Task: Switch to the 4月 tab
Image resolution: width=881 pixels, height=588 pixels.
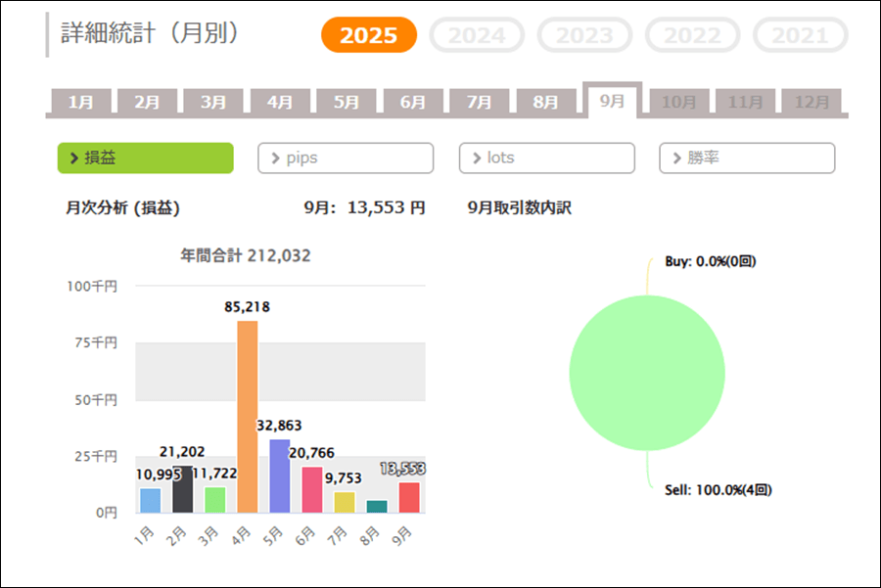Action: click(x=280, y=102)
